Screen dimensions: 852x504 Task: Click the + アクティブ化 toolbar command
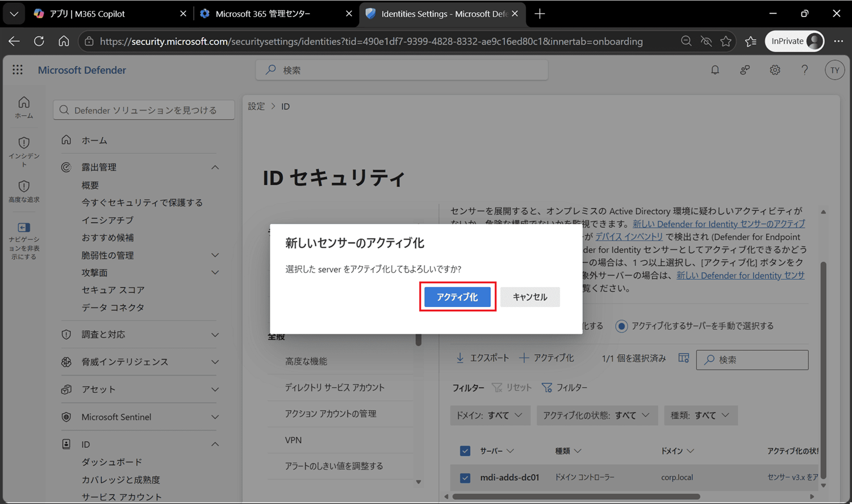coord(546,358)
